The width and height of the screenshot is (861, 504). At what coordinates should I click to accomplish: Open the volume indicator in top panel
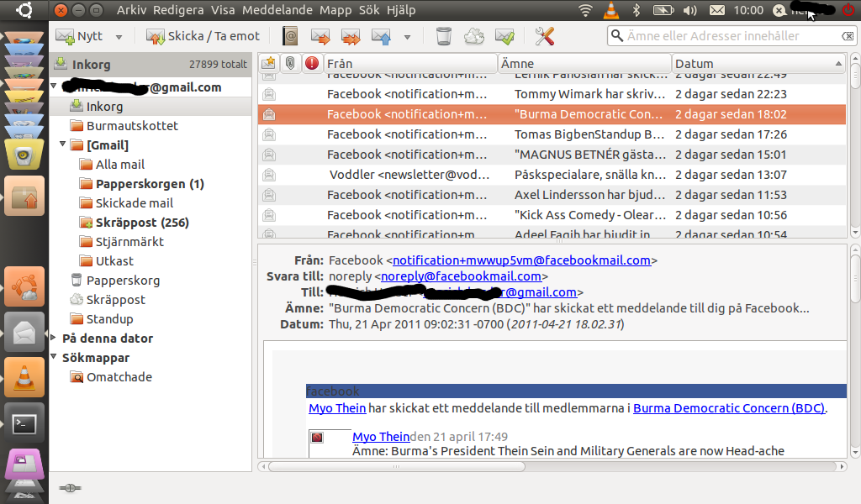pyautogui.click(x=690, y=10)
